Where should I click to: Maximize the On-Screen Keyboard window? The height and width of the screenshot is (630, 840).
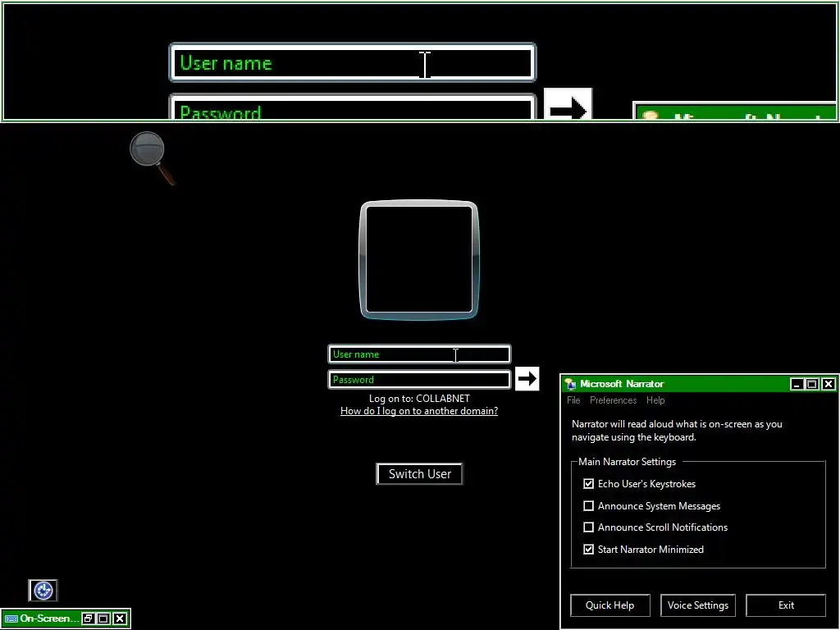[x=104, y=619]
